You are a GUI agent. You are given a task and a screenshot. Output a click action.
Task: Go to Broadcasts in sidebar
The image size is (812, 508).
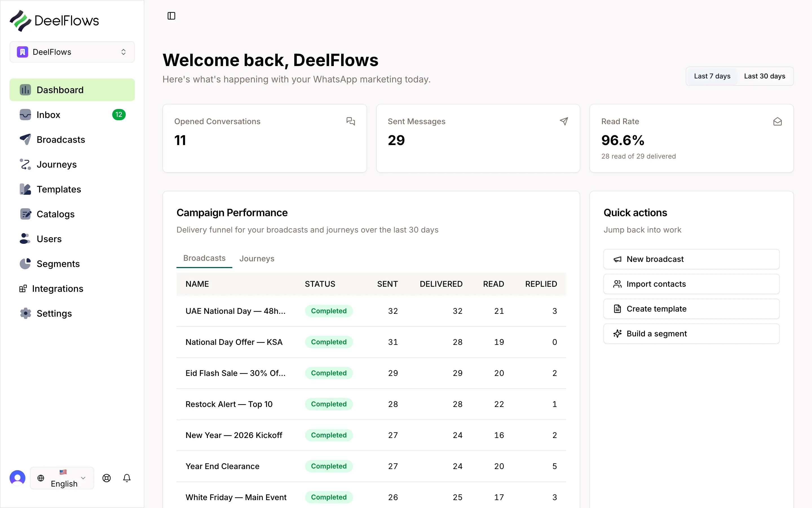72,139
